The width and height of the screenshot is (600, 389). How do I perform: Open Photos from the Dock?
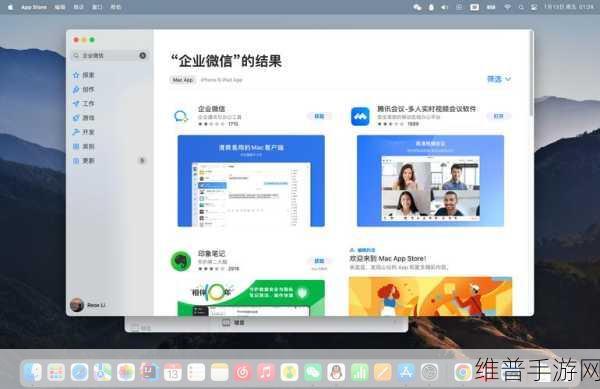pyautogui.click(x=126, y=372)
